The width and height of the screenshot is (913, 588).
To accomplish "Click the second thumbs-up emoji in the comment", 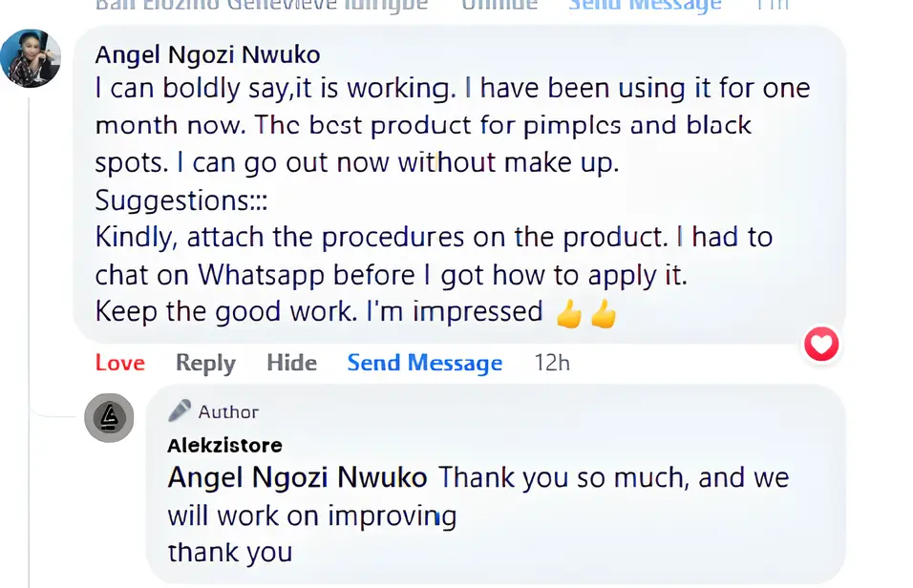I will pos(603,313).
